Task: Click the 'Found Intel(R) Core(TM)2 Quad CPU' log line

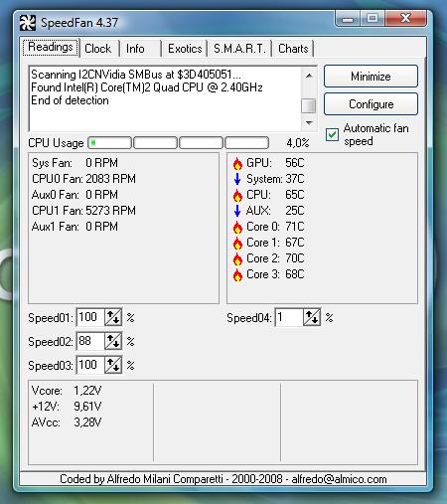Action: tap(147, 87)
